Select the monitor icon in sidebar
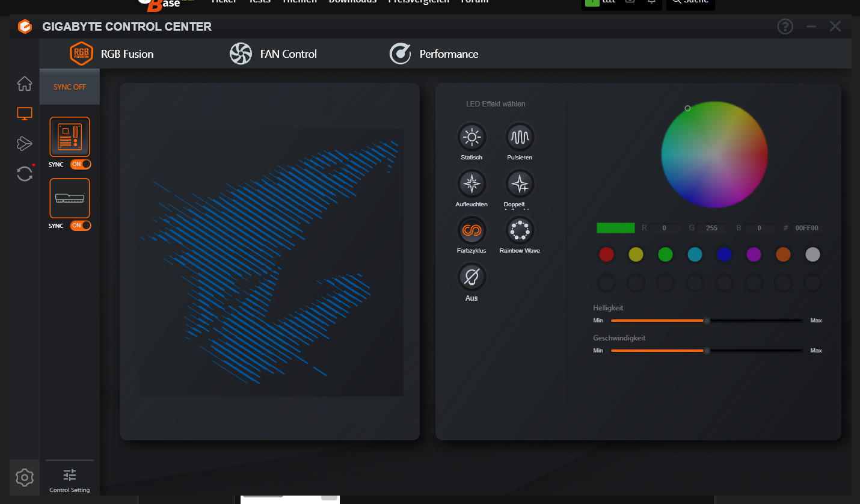The image size is (860, 504). click(25, 114)
